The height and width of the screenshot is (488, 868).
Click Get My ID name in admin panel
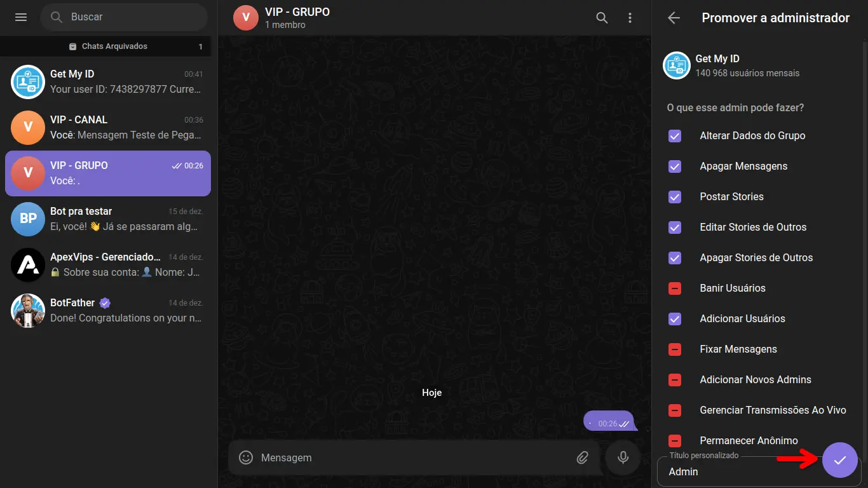[x=717, y=58]
